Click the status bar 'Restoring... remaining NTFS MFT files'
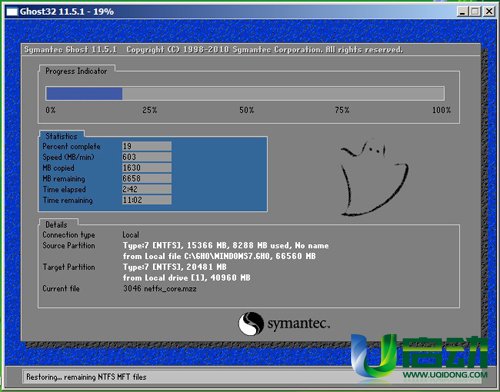Image resolution: width=500 pixels, height=392 pixels. click(86, 377)
